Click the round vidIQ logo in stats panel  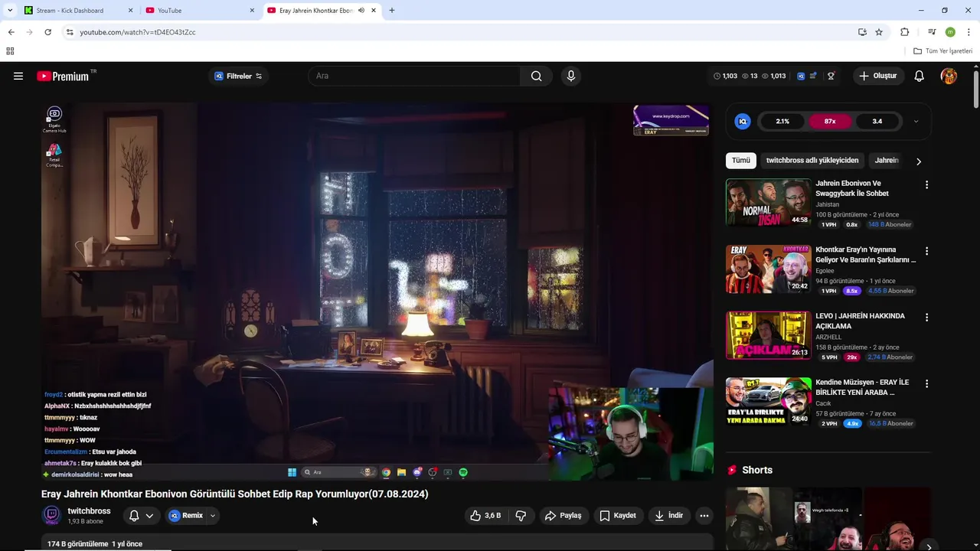tap(743, 121)
